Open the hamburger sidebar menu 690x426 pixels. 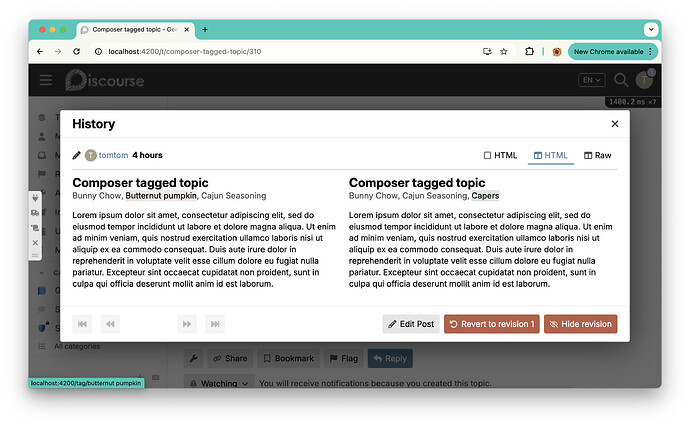click(x=45, y=80)
